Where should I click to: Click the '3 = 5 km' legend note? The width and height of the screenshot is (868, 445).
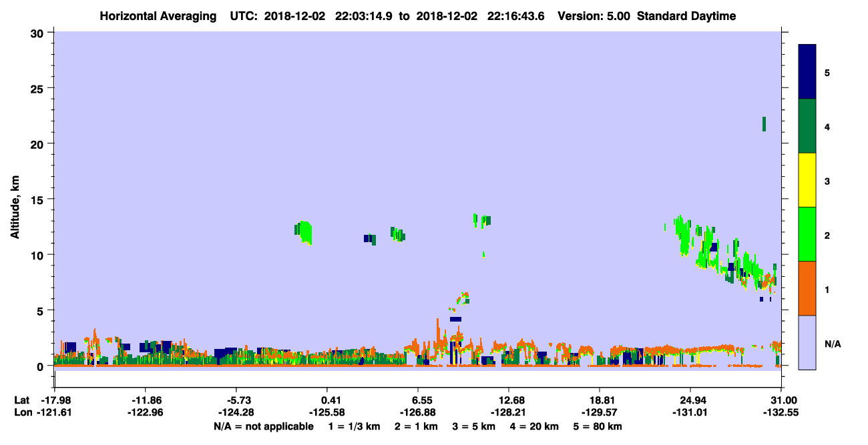[473, 426]
